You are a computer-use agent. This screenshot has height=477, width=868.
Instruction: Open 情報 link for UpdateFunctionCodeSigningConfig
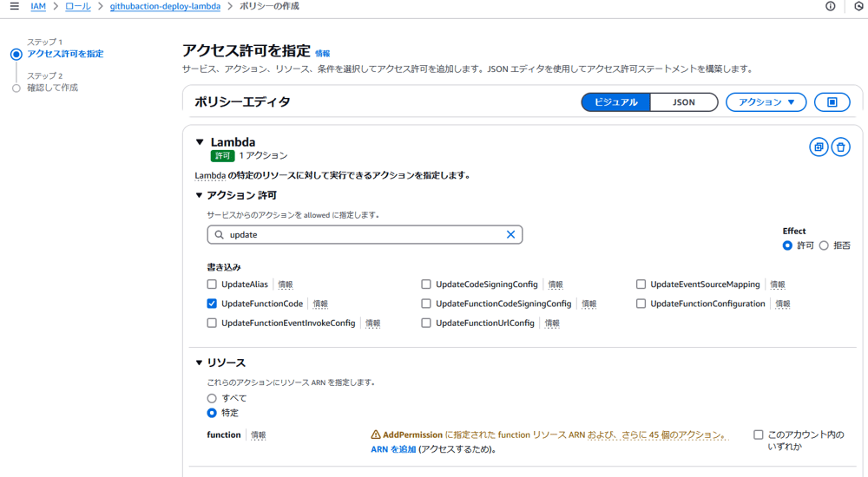coord(589,304)
